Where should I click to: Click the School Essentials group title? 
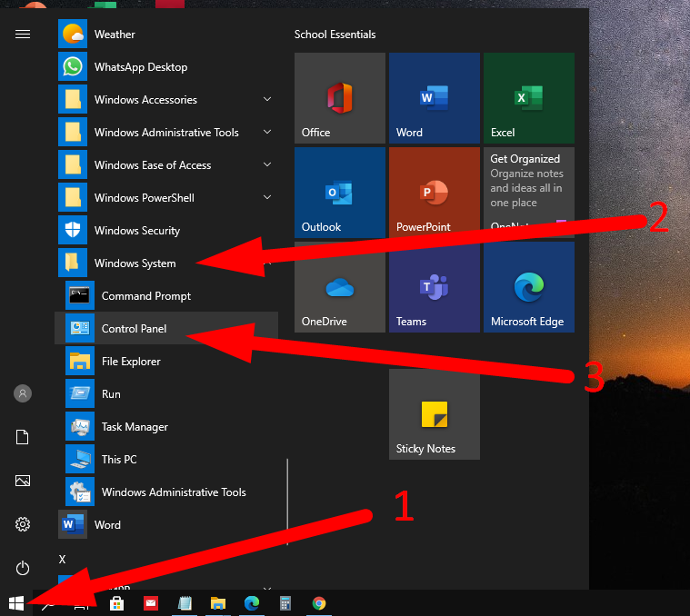click(335, 35)
